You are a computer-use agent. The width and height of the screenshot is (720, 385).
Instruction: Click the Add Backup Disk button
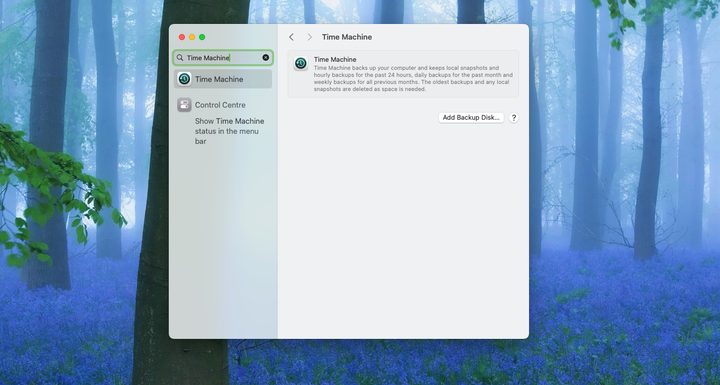[x=471, y=118]
